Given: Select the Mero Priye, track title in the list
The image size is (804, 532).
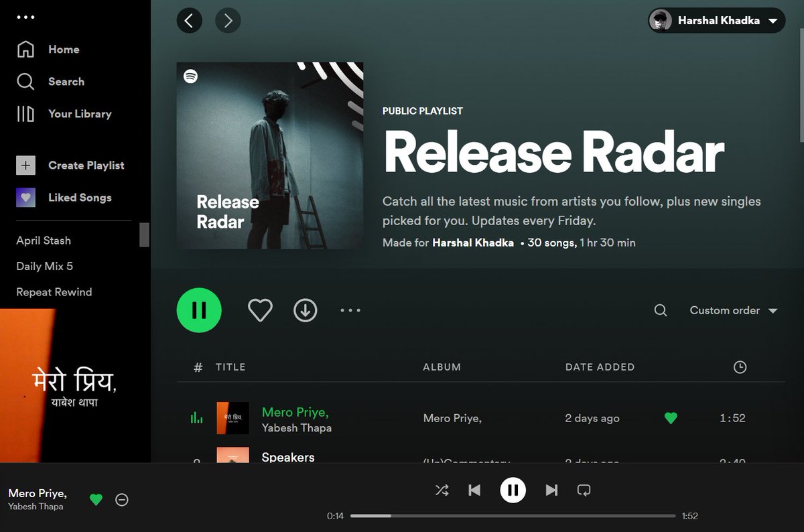Looking at the screenshot, I should point(295,412).
